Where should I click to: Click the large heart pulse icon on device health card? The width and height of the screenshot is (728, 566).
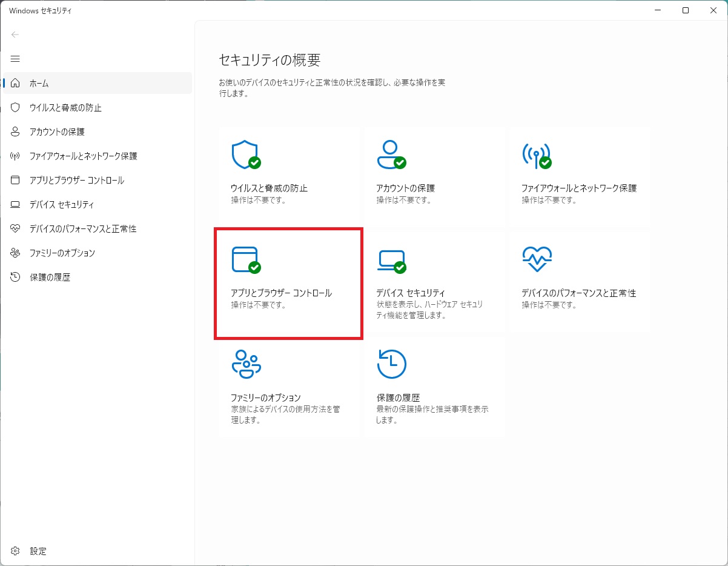pos(537,260)
